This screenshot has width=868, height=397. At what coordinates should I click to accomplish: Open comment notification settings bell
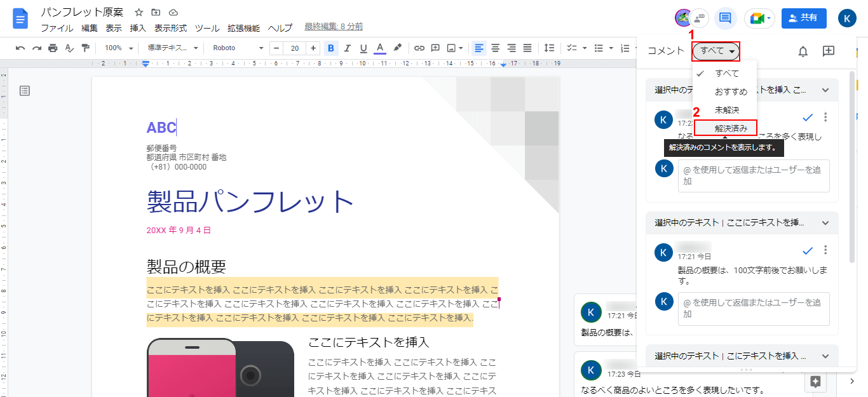point(803,51)
